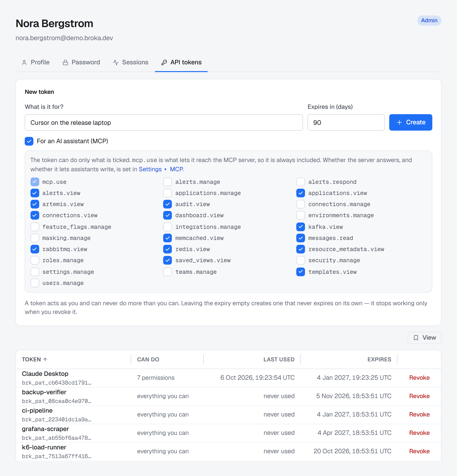Enable the alerts.manage permission
Viewport: 457px width, 476px height.
[168, 182]
